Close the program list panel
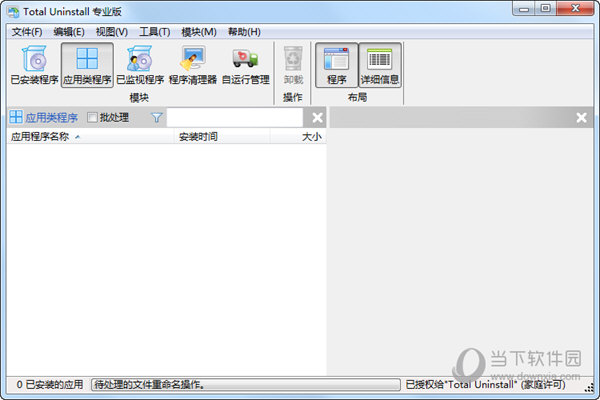This screenshot has width=600, height=400. tap(317, 118)
